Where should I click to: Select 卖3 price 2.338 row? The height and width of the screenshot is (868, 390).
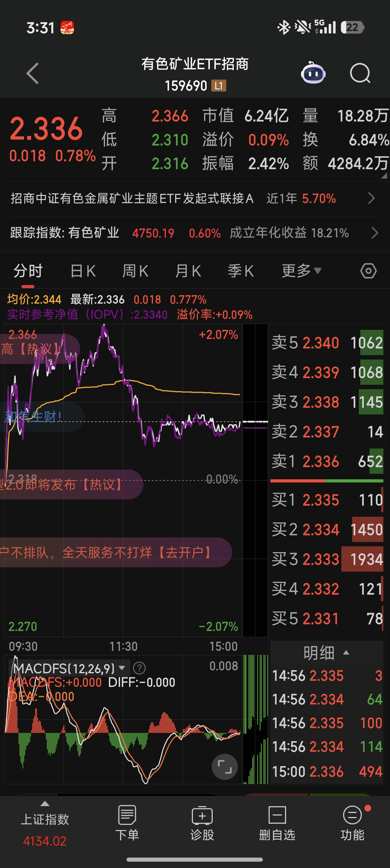[327, 402]
